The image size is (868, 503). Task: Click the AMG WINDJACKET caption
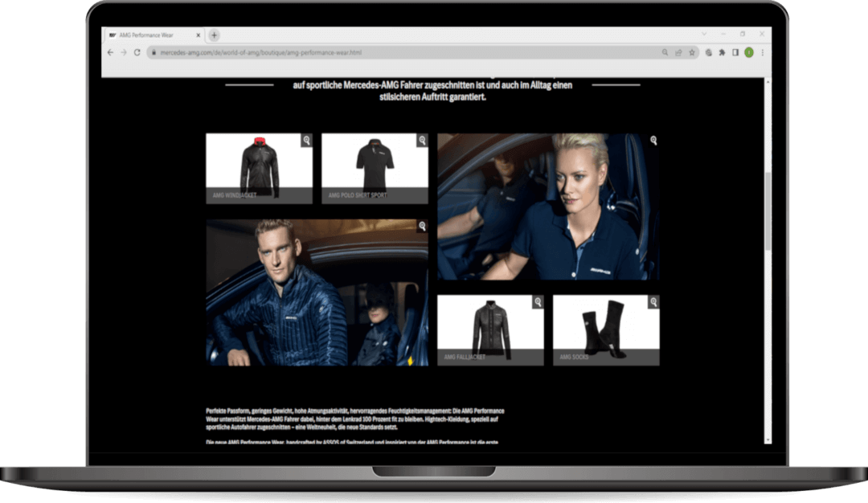coord(235,195)
